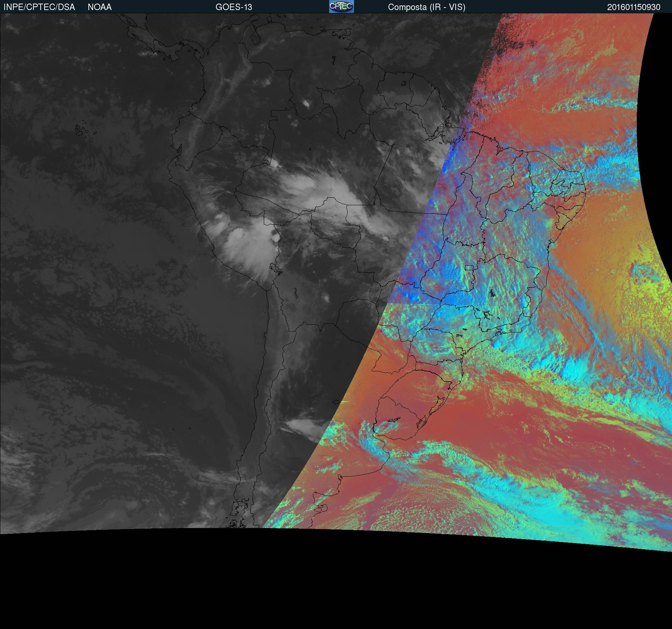Click the CPTEC logo icon
The width and height of the screenshot is (672, 629).
[x=341, y=6]
